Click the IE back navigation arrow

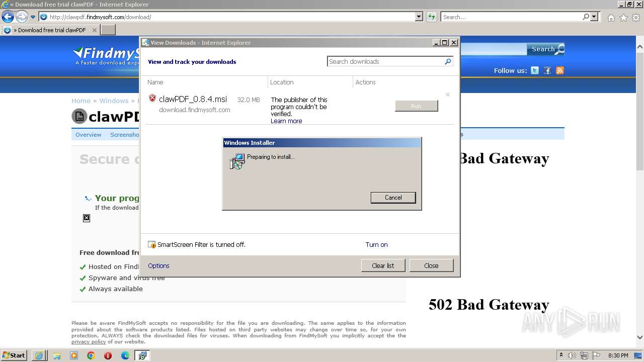pos(8,17)
